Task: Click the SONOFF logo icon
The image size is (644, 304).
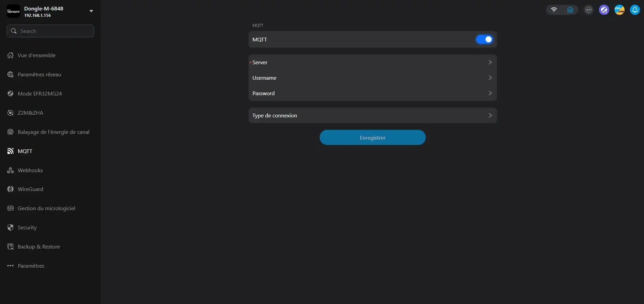Action: (x=13, y=11)
